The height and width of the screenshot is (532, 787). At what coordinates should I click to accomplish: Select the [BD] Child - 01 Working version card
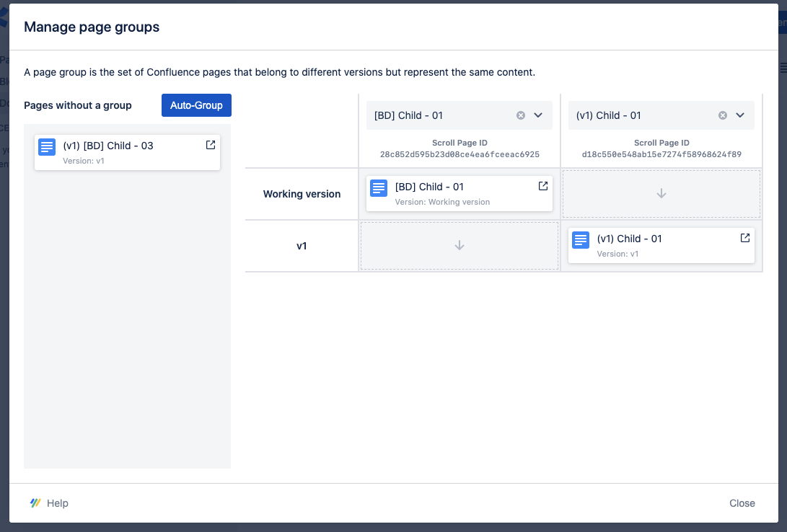pyautogui.click(x=462, y=195)
